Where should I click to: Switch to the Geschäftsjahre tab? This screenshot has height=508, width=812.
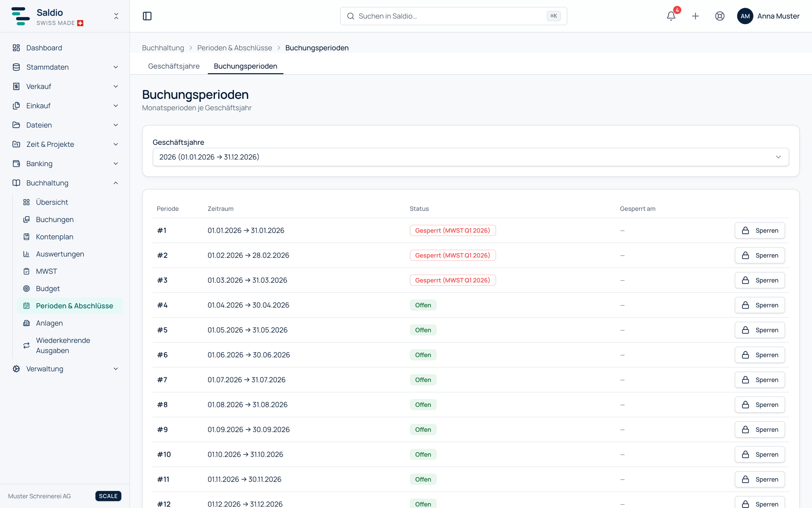[x=174, y=66]
